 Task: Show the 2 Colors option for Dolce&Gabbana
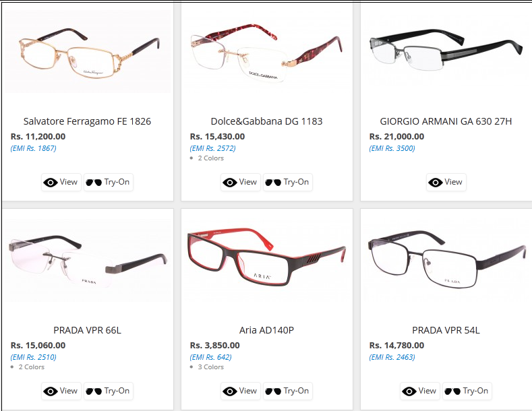(210, 158)
